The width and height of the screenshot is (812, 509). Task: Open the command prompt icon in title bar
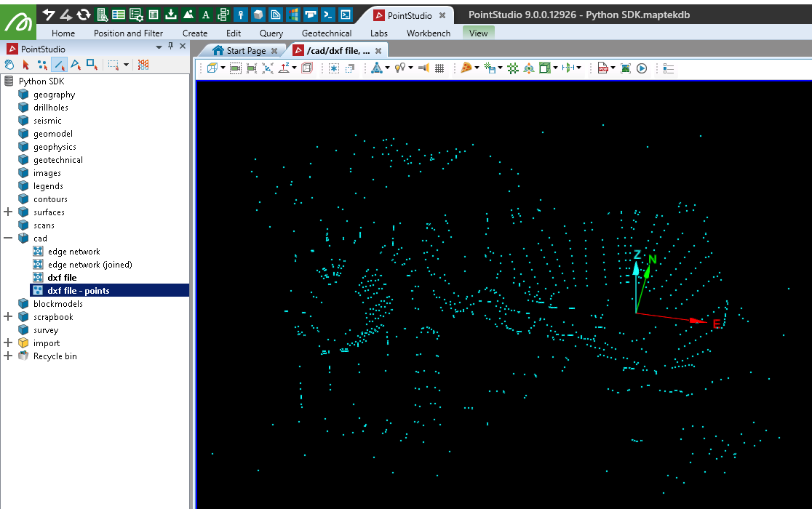(328, 15)
